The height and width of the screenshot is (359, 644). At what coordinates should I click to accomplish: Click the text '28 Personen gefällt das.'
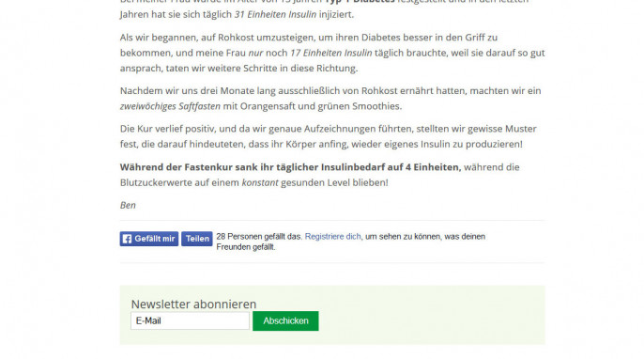[x=259, y=237]
